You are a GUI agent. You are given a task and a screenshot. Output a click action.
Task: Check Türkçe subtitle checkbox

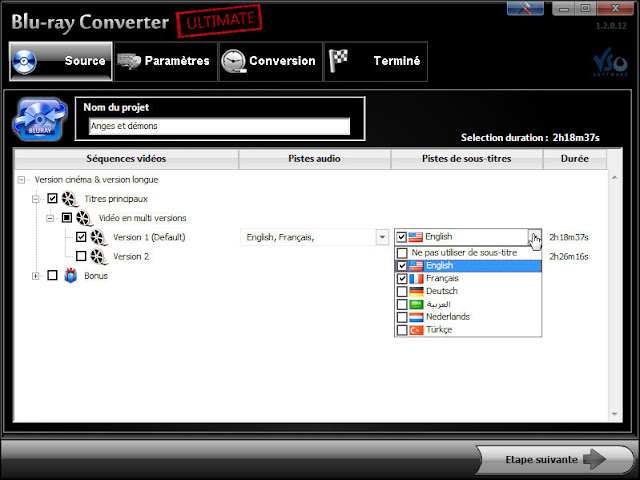[x=402, y=330]
